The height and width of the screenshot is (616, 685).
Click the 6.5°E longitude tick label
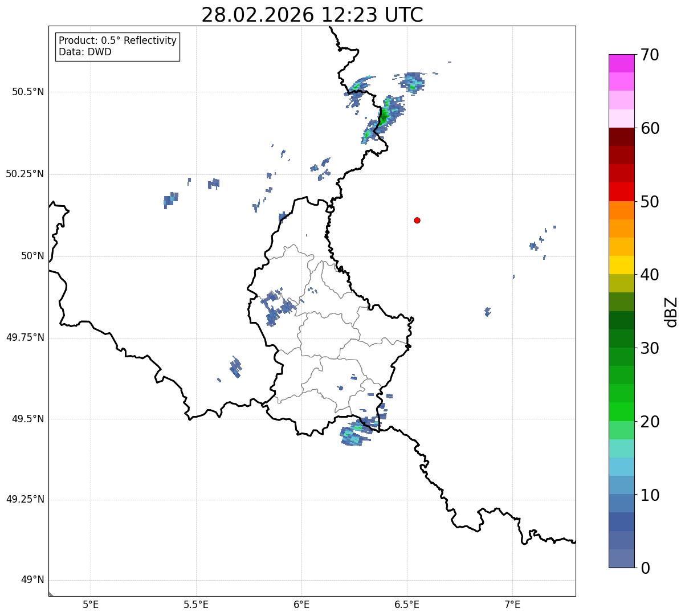(407, 604)
